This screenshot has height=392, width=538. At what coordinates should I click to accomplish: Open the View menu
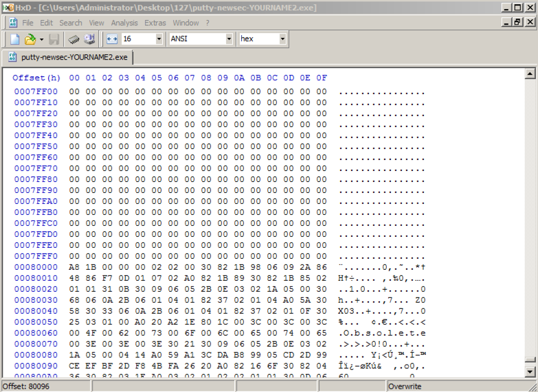(96, 23)
